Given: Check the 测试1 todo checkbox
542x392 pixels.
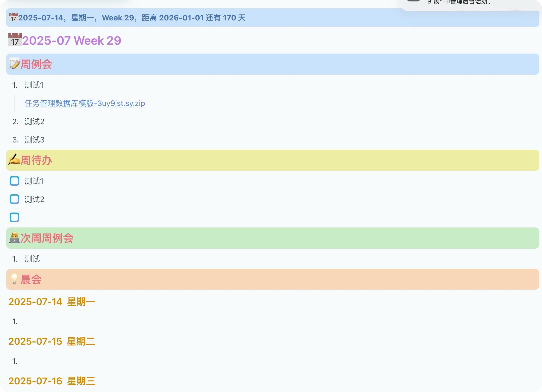Looking at the screenshot, I should pyautogui.click(x=14, y=181).
